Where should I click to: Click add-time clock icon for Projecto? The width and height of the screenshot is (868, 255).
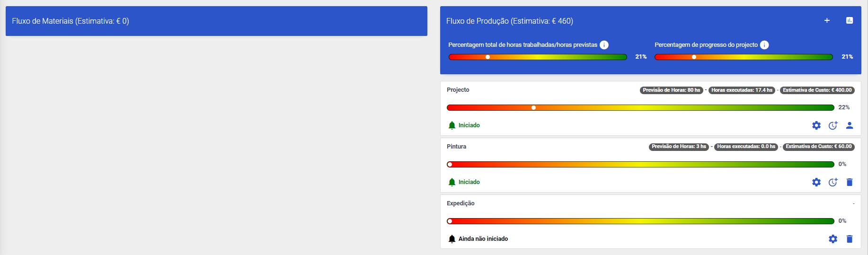coord(833,125)
